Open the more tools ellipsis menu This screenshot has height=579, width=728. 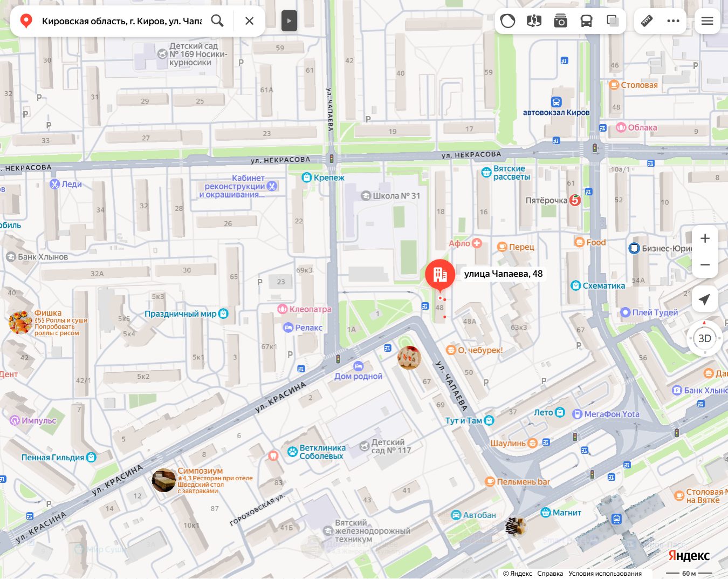coord(673,21)
